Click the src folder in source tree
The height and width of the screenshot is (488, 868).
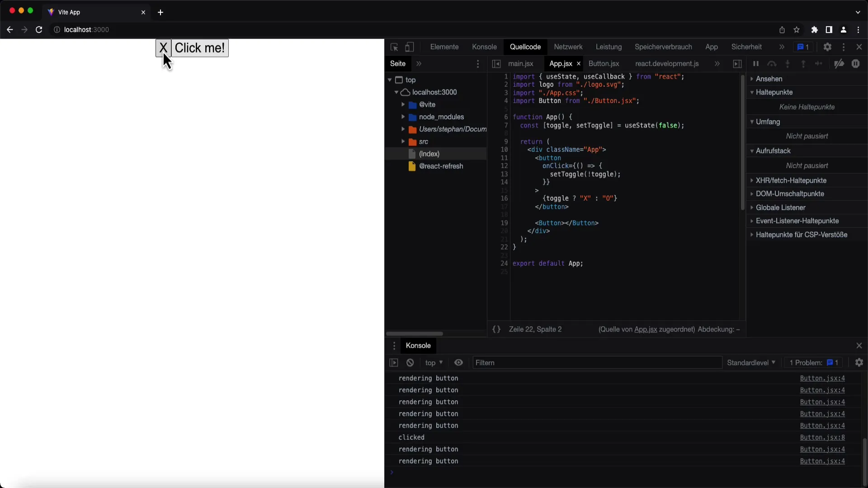(423, 141)
